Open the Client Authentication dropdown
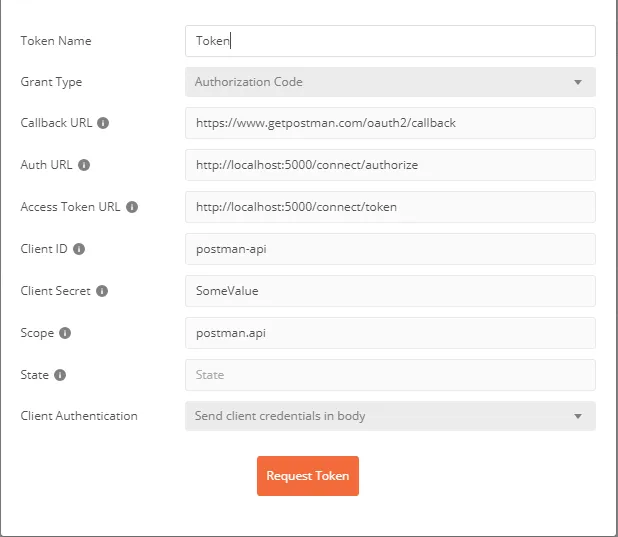The image size is (618, 537). pyautogui.click(x=390, y=416)
